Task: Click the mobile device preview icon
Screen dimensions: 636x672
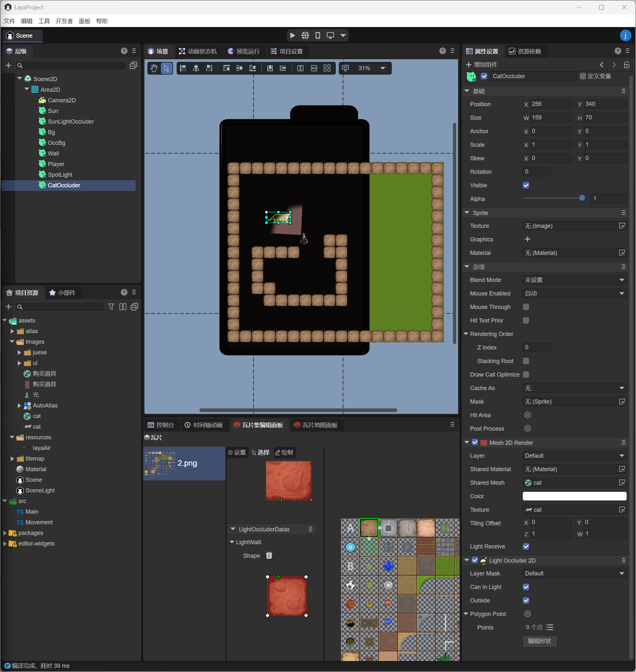Action: pyautogui.click(x=318, y=35)
